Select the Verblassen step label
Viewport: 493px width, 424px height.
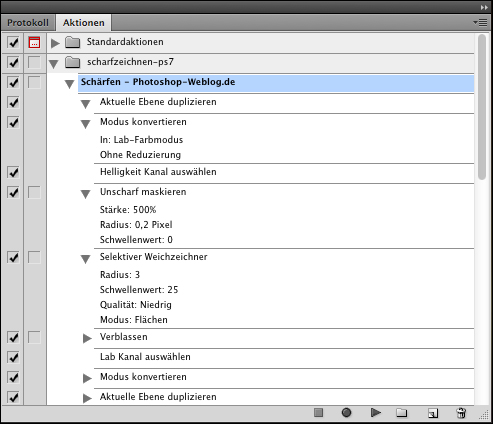point(124,337)
